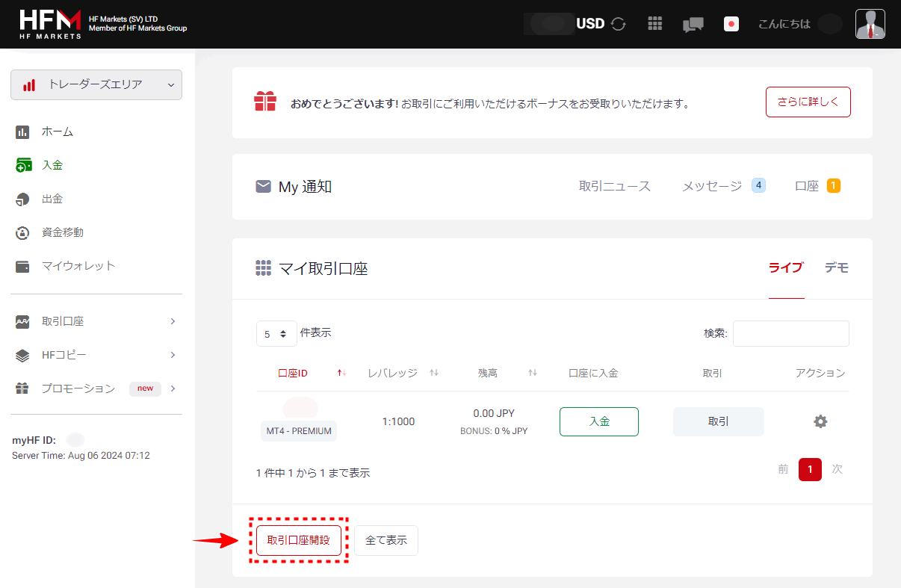Click the 取引口座開設 button
Screen dimensions: 901x588
pos(299,540)
